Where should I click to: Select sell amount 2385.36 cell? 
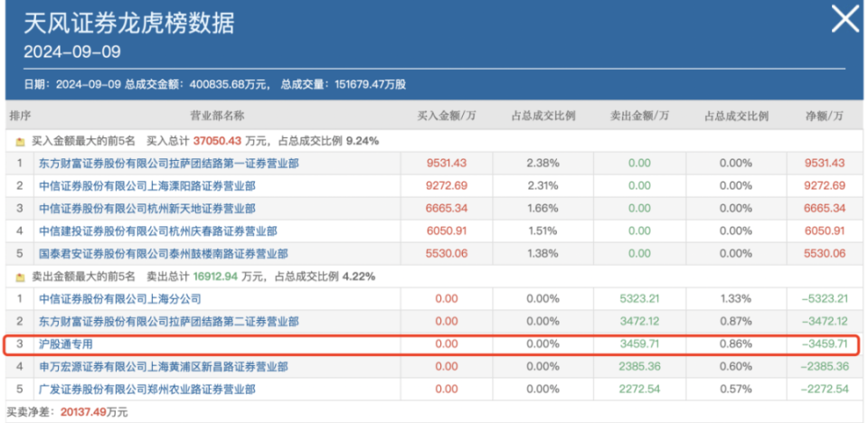pos(639,367)
